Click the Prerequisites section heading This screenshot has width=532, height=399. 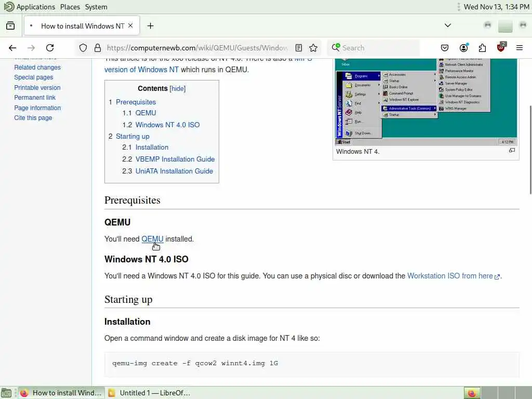(x=132, y=200)
